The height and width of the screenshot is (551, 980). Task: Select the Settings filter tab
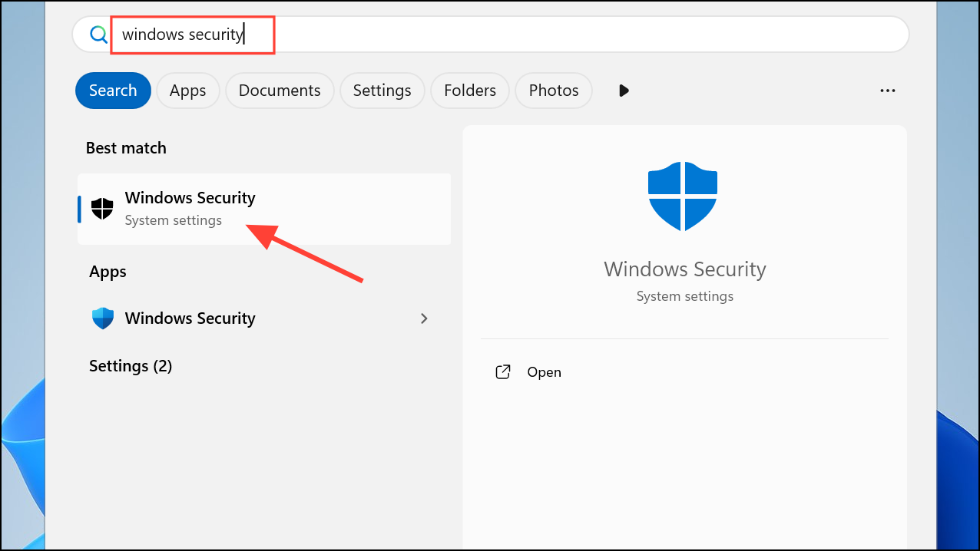pyautogui.click(x=382, y=91)
